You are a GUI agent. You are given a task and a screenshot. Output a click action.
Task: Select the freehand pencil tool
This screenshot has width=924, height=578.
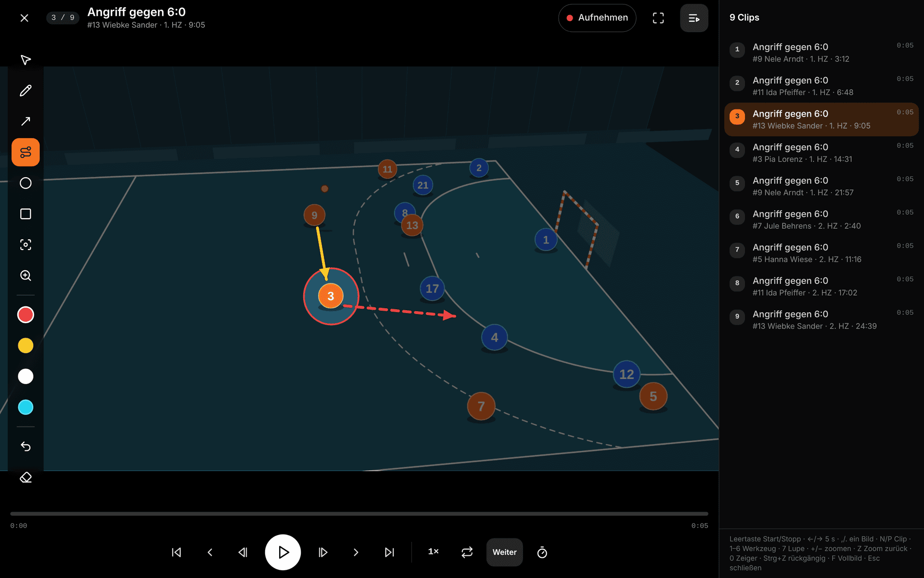click(26, 91)
